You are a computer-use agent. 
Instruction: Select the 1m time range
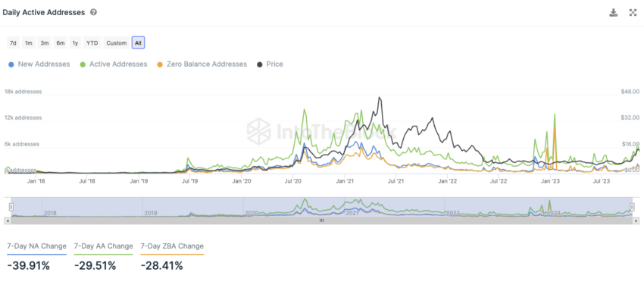(x=28, y=42)
